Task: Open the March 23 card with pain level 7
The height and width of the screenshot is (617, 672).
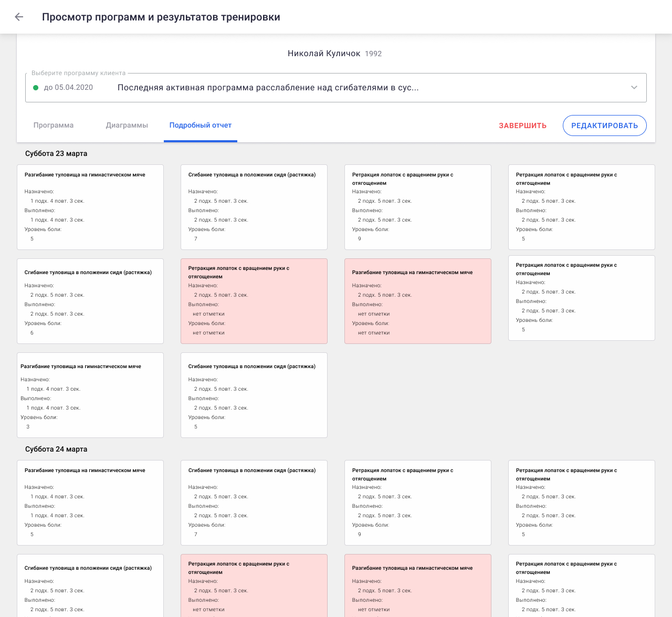Action: pyautogui.click(x=254, y=207)
